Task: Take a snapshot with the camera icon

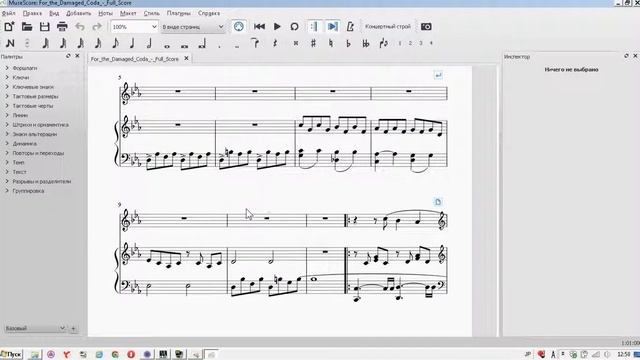Action: click(x=426, y=27)
